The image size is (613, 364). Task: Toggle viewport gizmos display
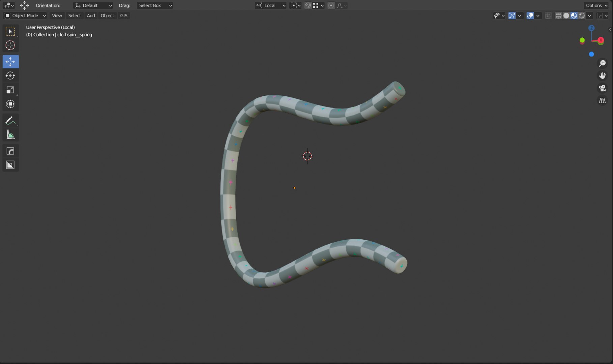[x=512, y=16]
